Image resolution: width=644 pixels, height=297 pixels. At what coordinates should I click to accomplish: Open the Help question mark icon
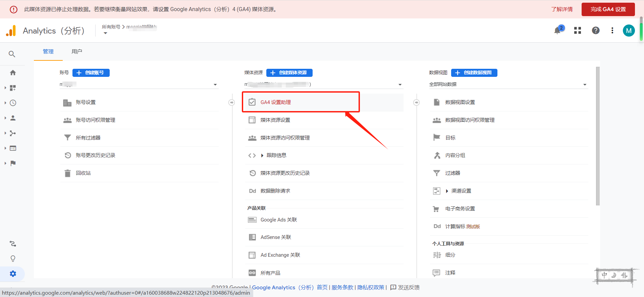point(596,31)
